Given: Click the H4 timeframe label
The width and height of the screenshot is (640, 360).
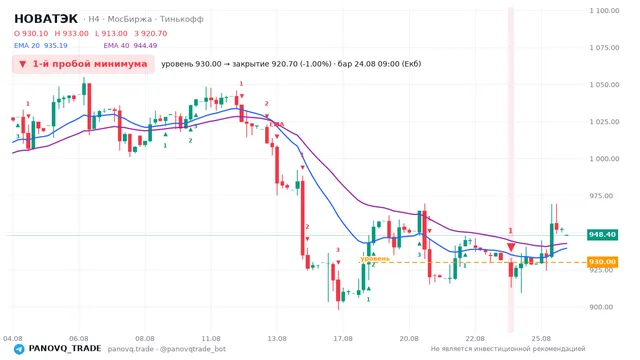Looking at the screenshot, I should 93,19.
